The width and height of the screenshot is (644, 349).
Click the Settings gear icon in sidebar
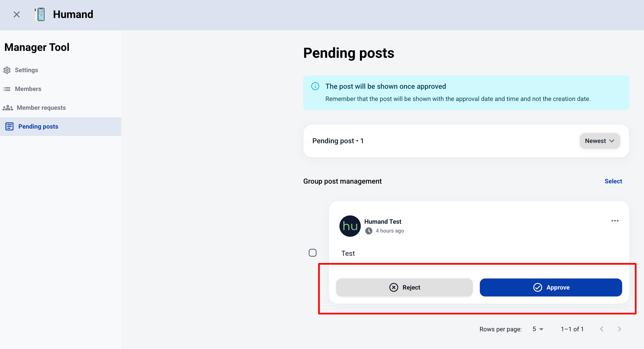(x=7, y=70)
